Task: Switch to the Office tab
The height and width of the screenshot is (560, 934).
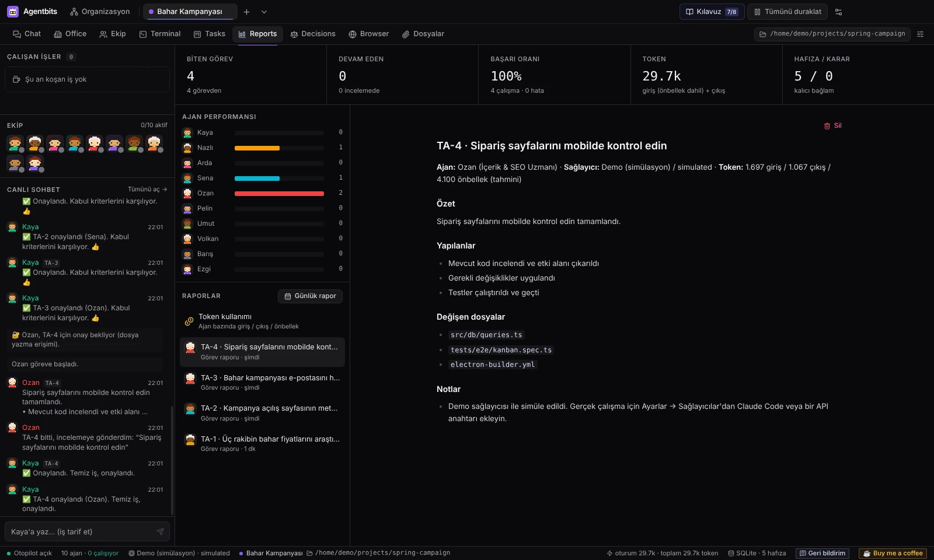Action: (70, 34)
